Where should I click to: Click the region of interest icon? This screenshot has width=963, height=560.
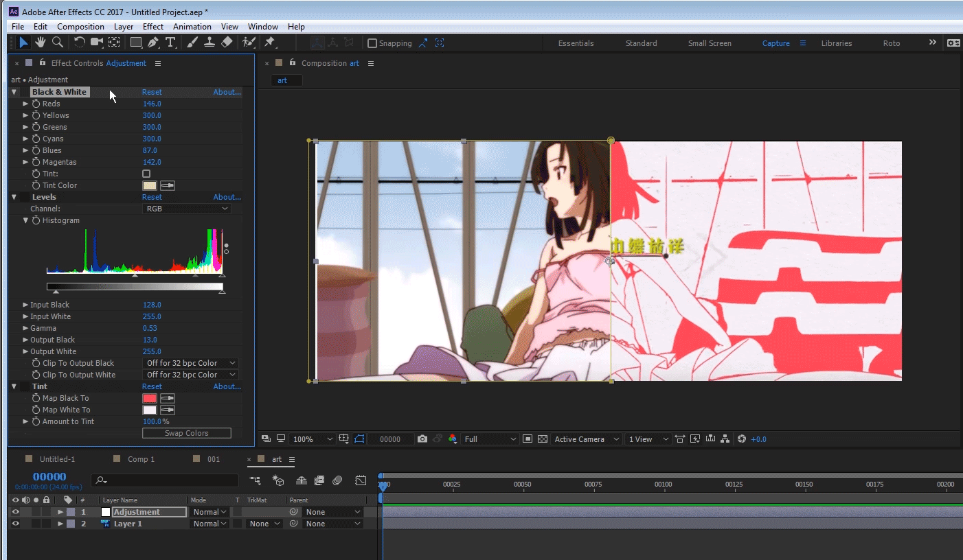tap(528, 439)
